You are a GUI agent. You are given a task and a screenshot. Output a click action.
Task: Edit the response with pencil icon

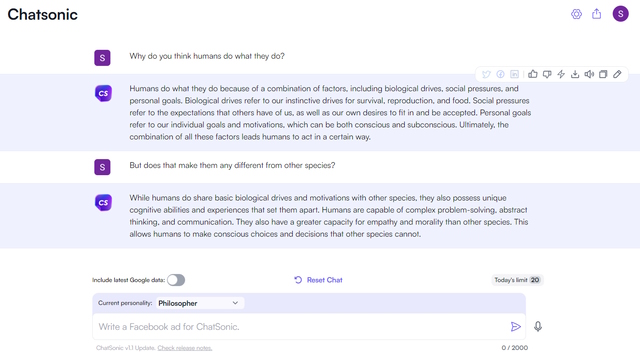pos(617,74)
